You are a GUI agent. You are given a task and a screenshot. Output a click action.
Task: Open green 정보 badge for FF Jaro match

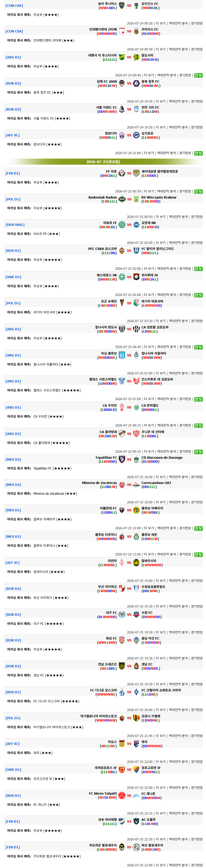198,191
